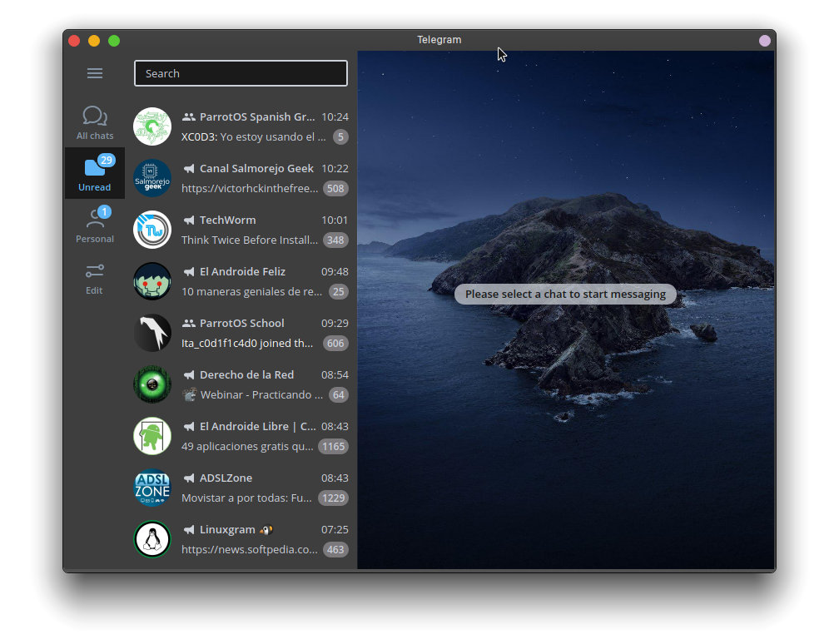Click the 07:25 timestamp on Linuxgram

[335, 529]
